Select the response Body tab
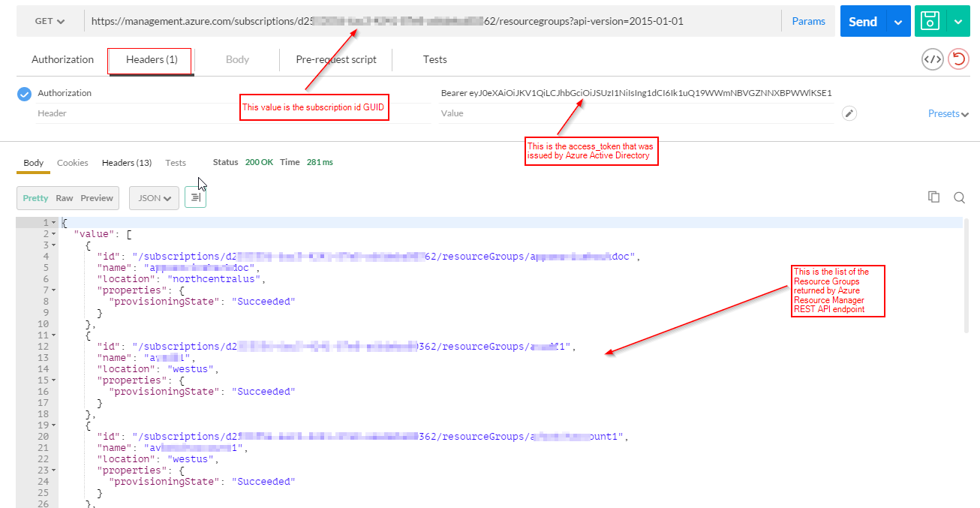The width and height of the screenshot is (980, 508). tap(34, 163)
